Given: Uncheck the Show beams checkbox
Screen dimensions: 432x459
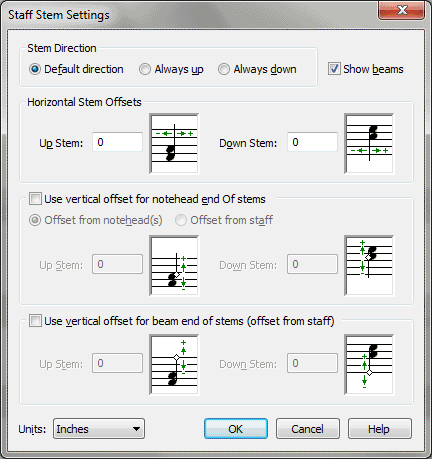Looking at the screenshot, I should click(334, 69).
